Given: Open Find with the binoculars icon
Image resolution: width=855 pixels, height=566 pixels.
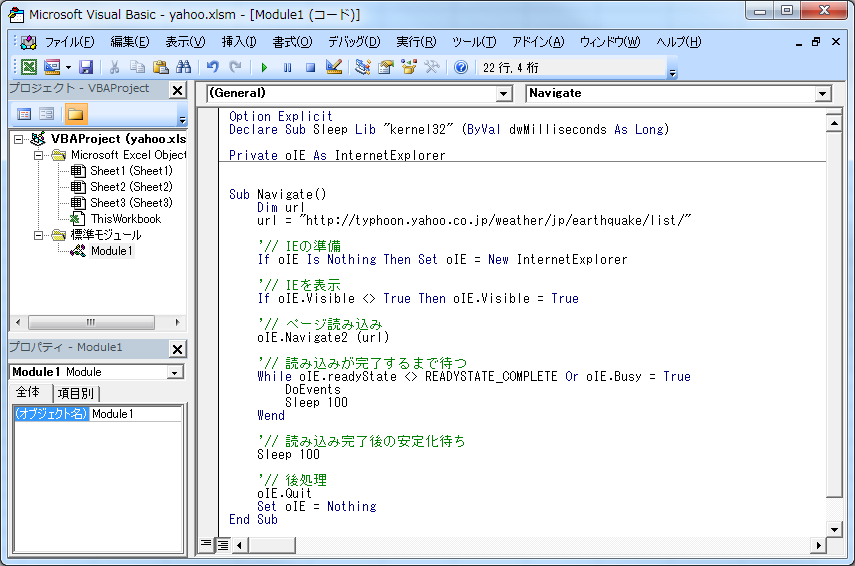Looking at the screenshot, I should click(x=184, y=67).
